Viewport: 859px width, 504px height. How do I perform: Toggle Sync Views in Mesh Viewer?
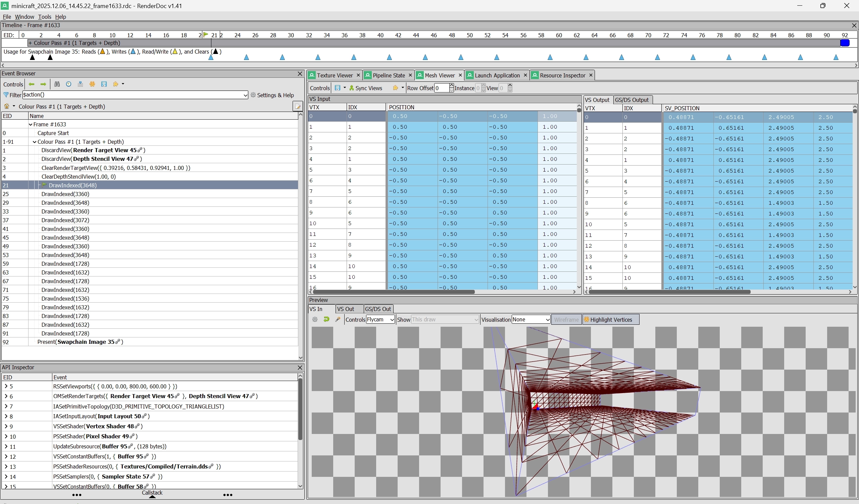coord(365,88)
